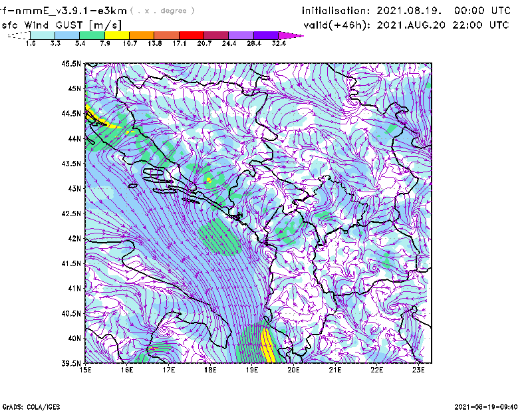Click the 'sfc Wind GUST [m/s]' title
Image resolution: width=532 pixels, height=411 pixels.
tap(61, 25)
